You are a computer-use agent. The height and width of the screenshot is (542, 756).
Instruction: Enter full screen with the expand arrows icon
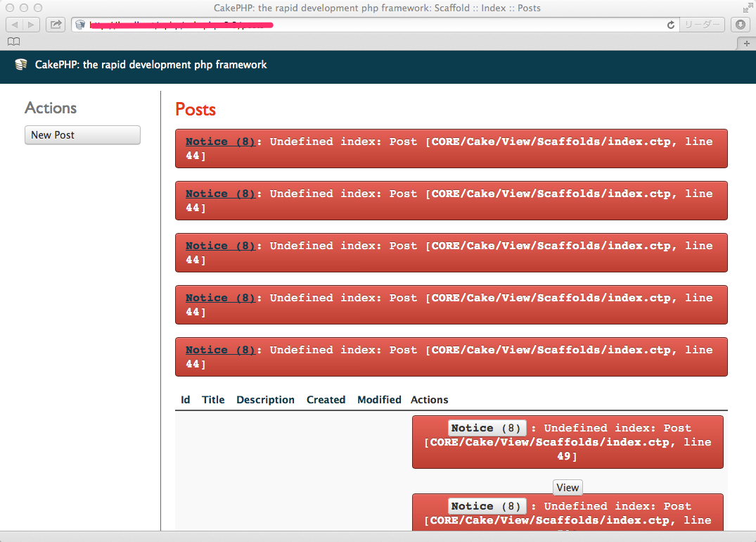[748, 8]
